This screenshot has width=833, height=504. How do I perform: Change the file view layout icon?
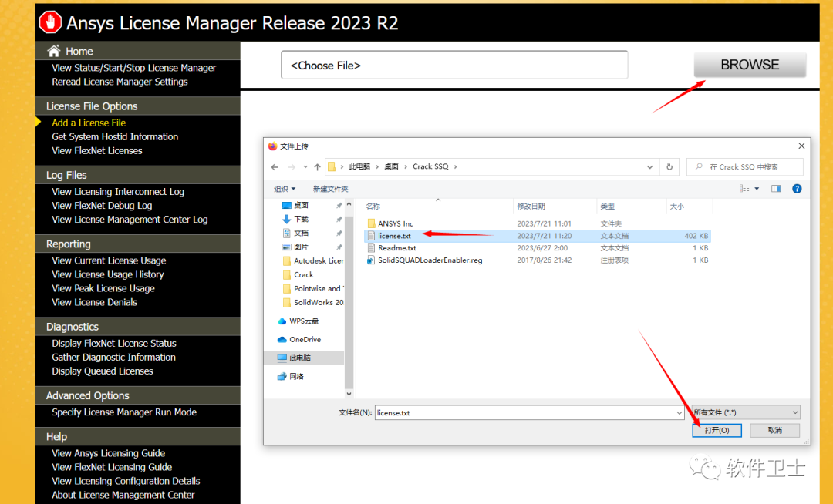click(x=744, y=189)
